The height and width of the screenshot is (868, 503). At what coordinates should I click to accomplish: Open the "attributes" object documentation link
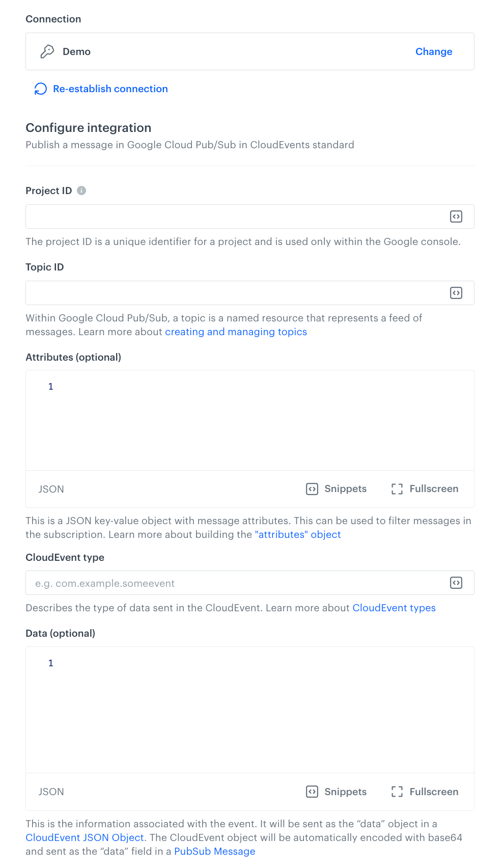[298, 534]
